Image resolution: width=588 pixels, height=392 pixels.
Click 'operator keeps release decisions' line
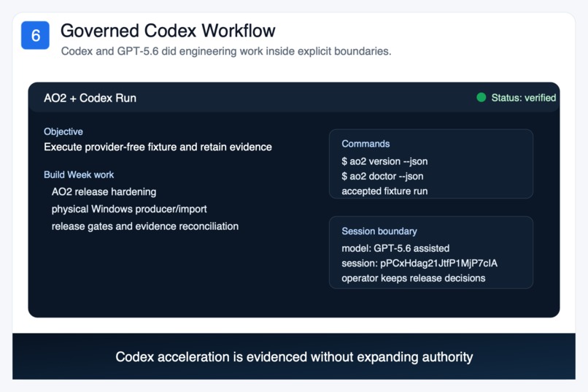click(x=413, y=278)
